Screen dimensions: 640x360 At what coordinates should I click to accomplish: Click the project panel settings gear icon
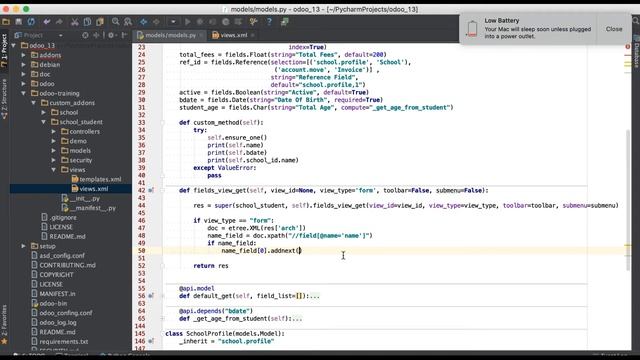[x=111, y=36]
